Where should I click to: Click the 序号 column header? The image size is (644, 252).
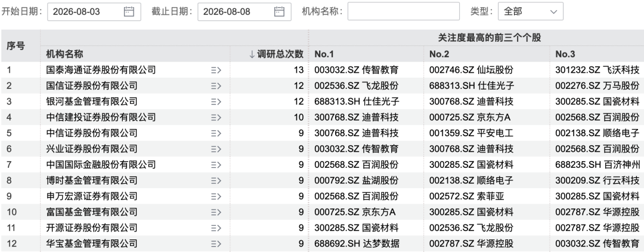[x=16, y=46]
